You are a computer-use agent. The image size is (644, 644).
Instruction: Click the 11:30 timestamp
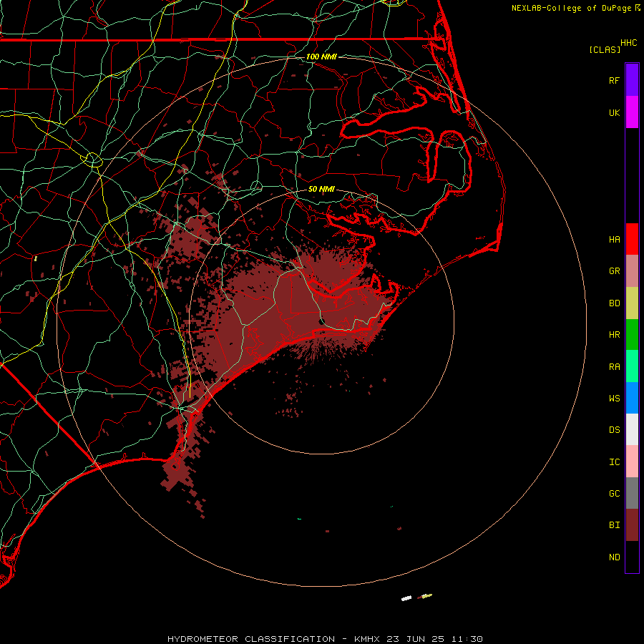tap(467, 639)
